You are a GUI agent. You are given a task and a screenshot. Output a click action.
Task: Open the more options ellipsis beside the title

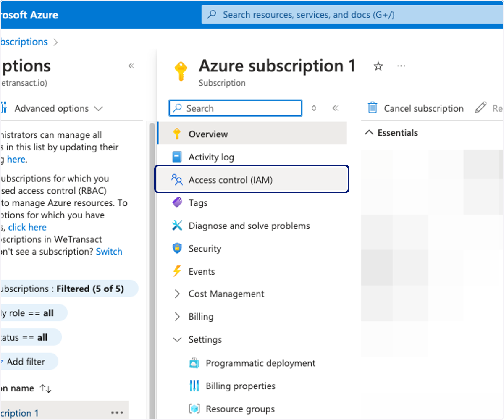401,66
